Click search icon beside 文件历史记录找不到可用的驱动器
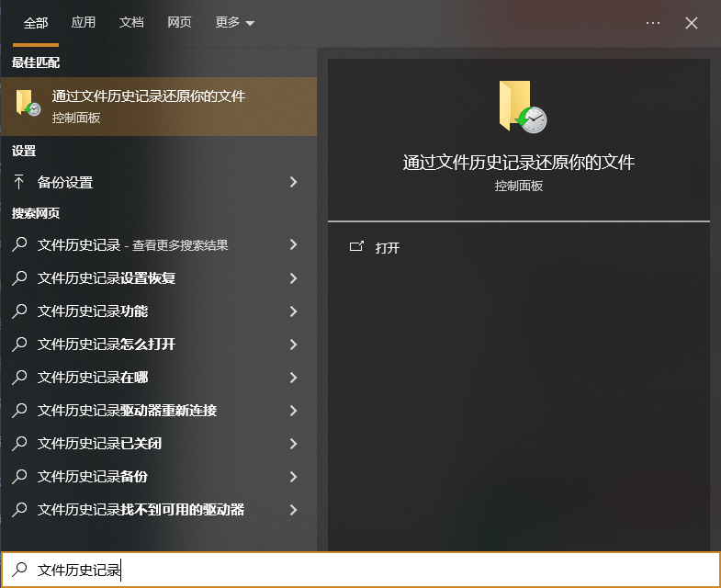The width and height of the screenshot is (721, 588). (x=19, y=509)
